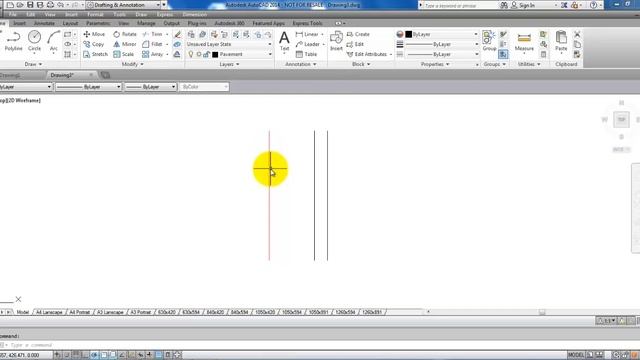Click the Measure utility tool
The image size is (640, 360).
coord(524,41)
